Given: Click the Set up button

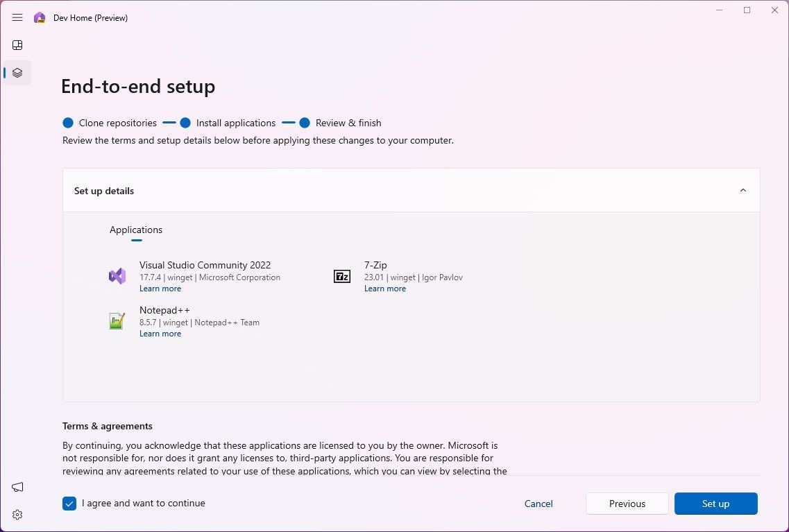Looking at the screenshot, I should pyautogui.click(x=715, y=504).
